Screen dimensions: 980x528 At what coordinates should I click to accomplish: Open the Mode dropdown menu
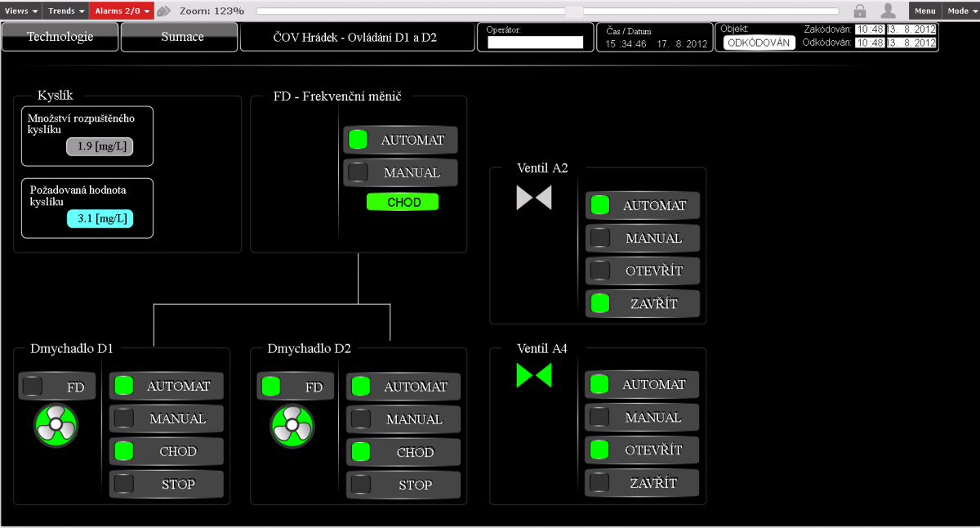pos(961,11)
